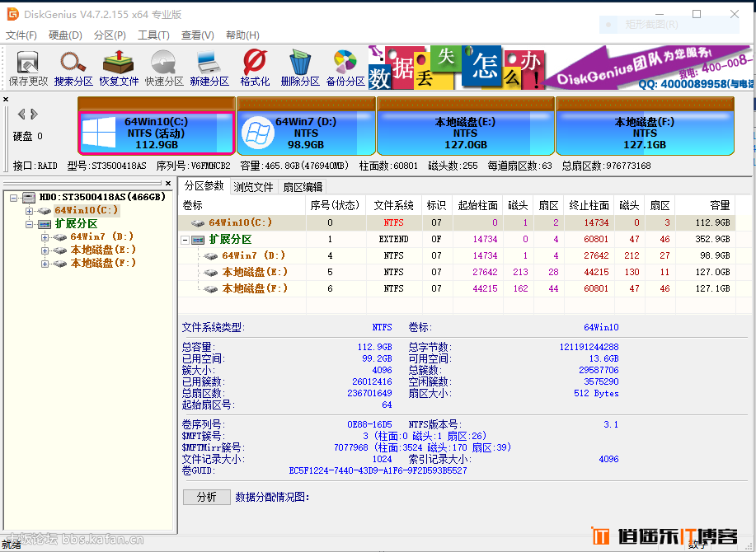Click the 扩展分区 icon in the tree
756x552 pixels.
45,224
